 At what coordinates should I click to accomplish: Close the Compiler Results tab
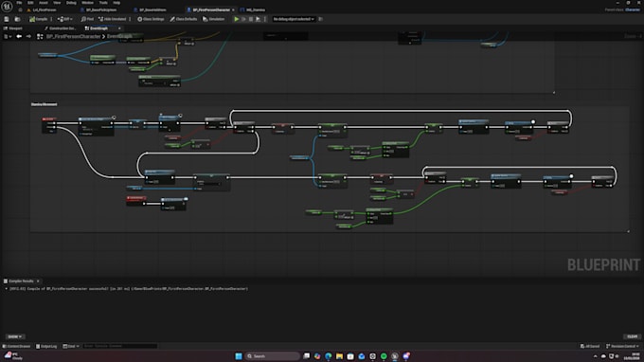38,281
